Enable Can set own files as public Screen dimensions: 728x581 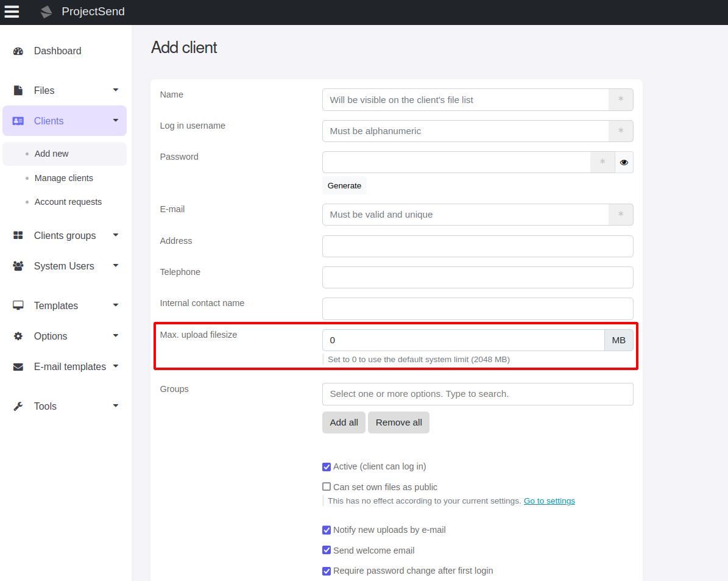point(327,487)
